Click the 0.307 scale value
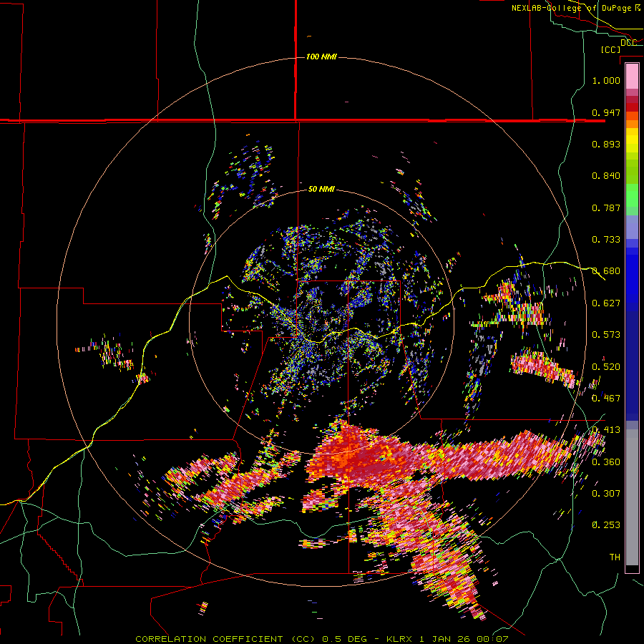This screenshot has height=644, width=644. [x=606, y=494]
